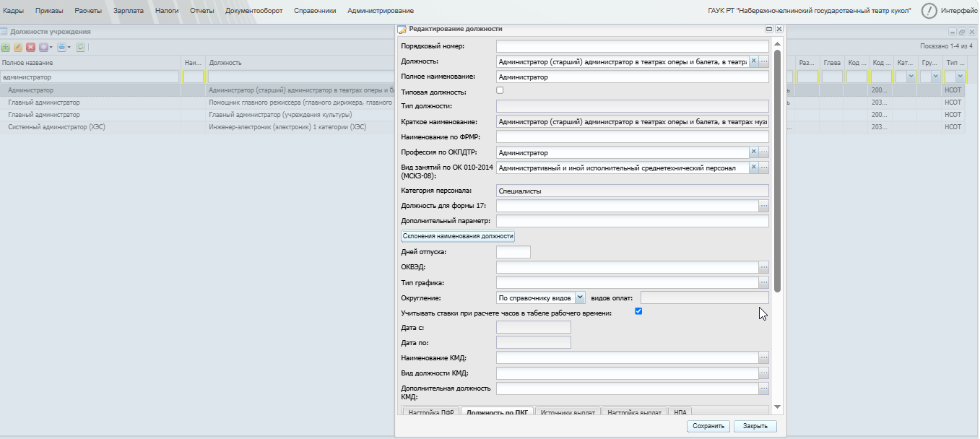980x439 pixels.
Task: Click the Дней отпуска input field
Action: coord(513,252)
